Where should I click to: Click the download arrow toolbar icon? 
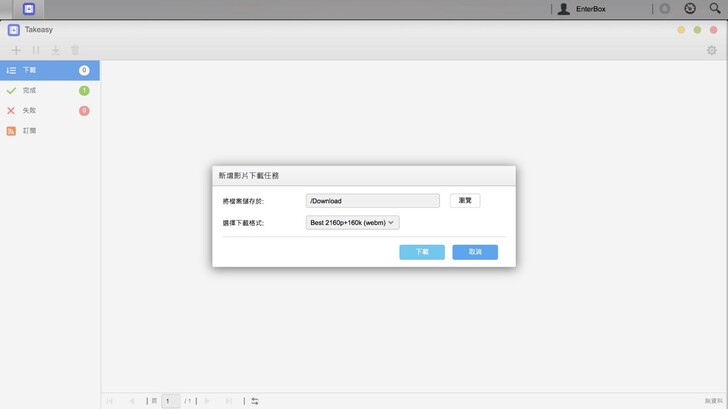point(56,50)
